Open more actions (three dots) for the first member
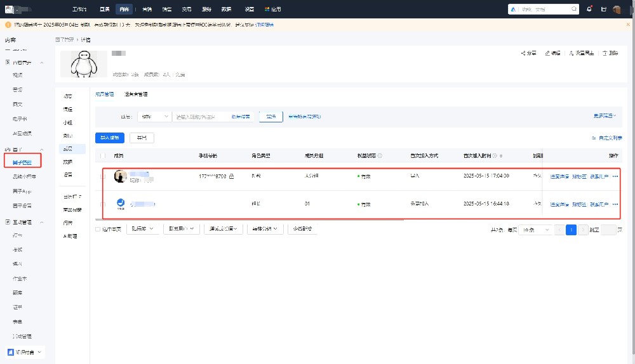635x364 pixels. click(615, 176)
